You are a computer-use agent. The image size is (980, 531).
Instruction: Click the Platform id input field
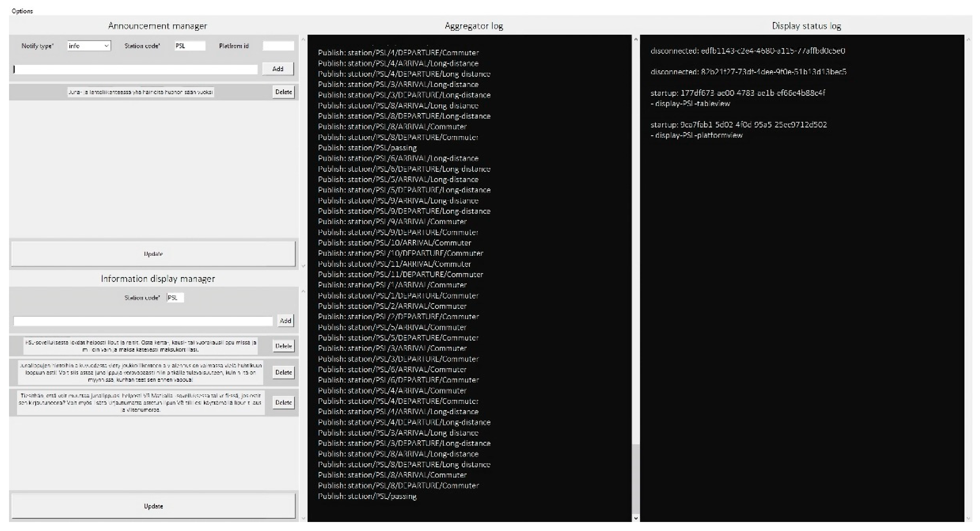pos(278,46)
